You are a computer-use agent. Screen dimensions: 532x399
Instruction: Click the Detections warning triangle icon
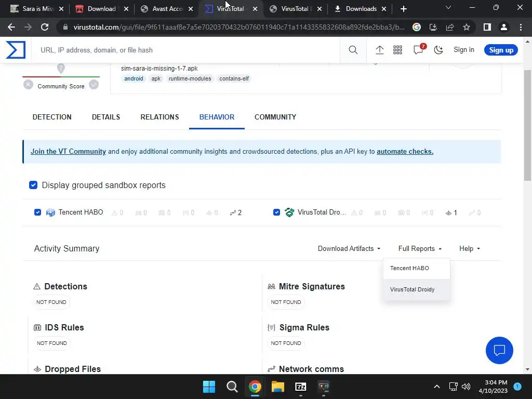pyautogui.click(x=37, y=287)
